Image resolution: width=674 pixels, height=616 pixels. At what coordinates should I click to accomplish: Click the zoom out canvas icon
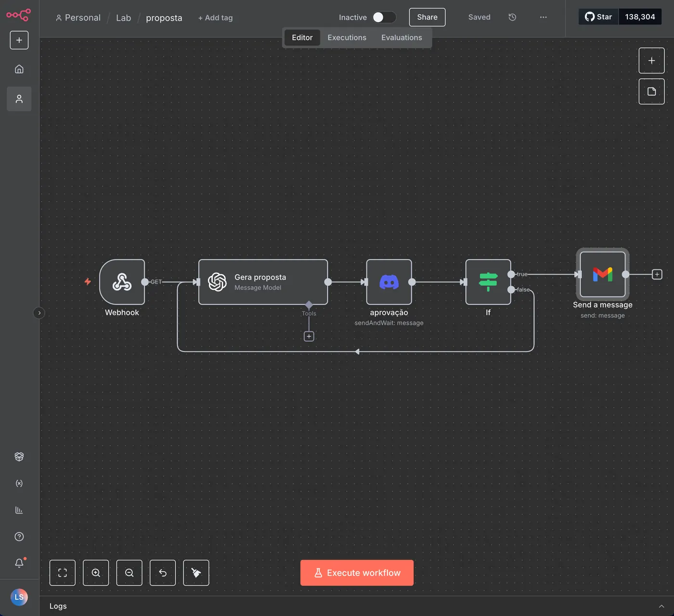click(x=129, y=573)
